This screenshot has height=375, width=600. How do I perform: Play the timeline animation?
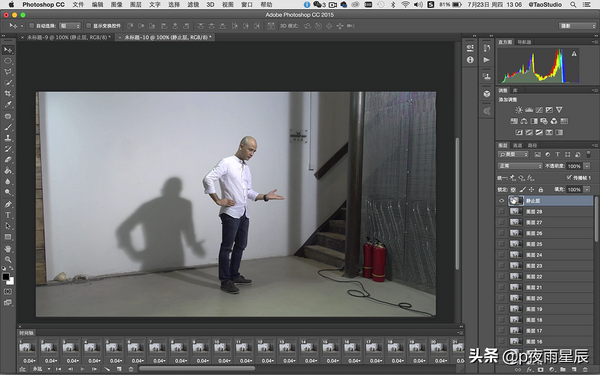click(x=82, y=369)
